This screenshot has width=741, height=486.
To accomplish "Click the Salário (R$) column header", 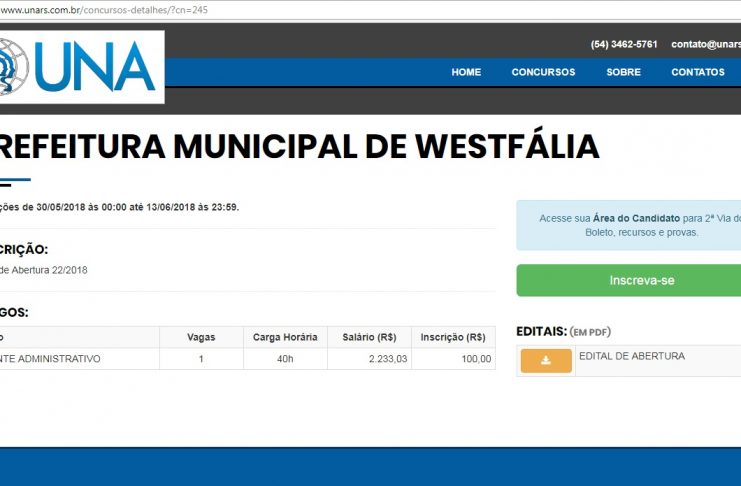I will click(x=369, y=337).
